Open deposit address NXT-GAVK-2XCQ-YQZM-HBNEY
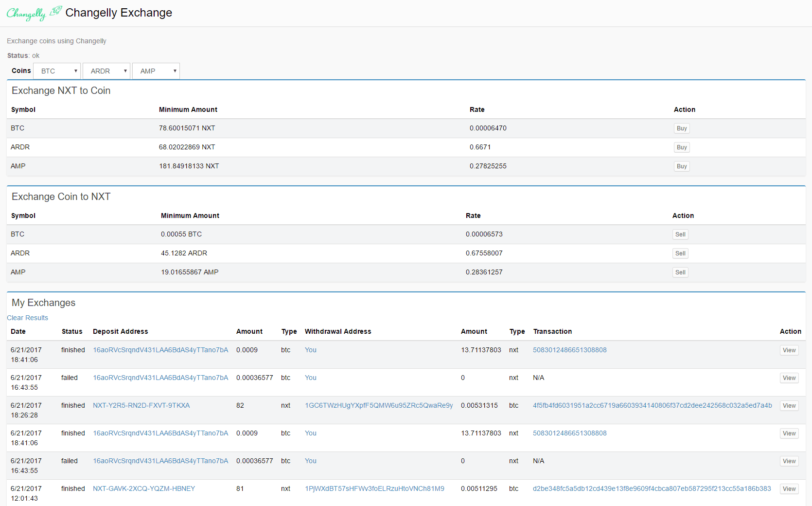 pyautogui.click(x=144, y=488)
